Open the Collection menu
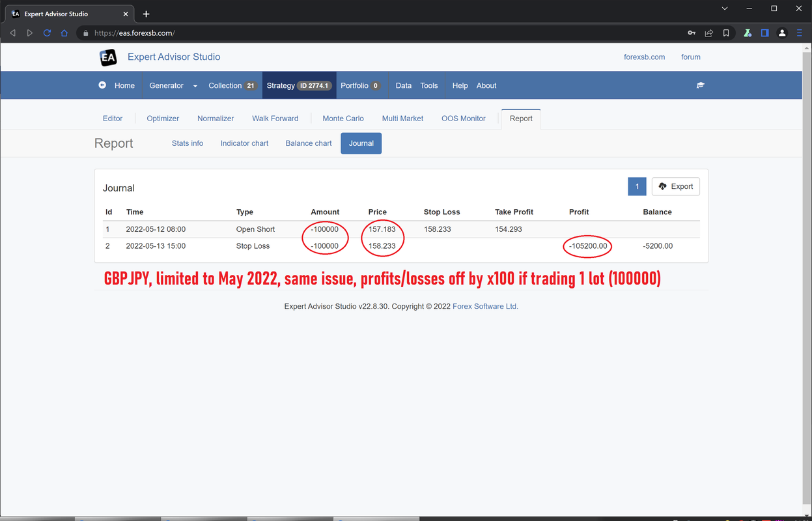812x521 pixels. [x=232, y=85]
